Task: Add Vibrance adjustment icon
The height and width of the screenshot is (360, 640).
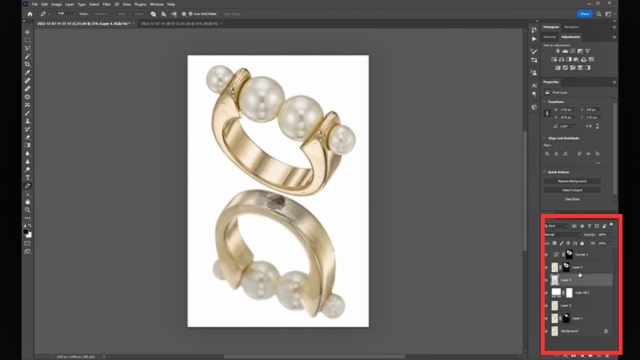Action: pyautogui.click(x=587, y=51)
